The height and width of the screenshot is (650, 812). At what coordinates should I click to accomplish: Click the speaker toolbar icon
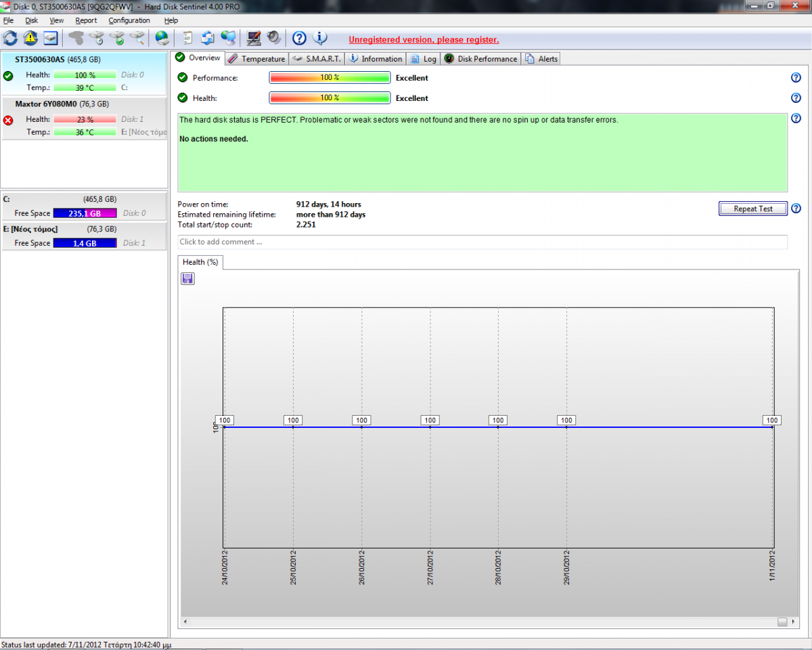(274, 38)
